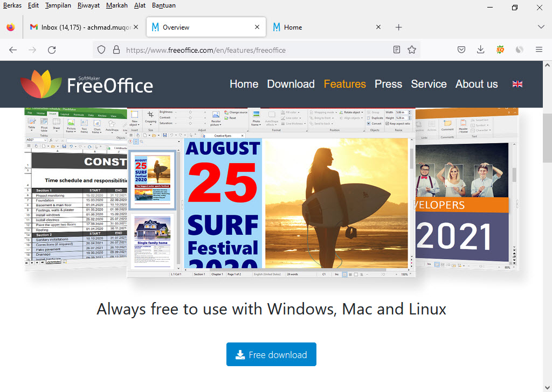Enable the Keep aspect ratio checkbox
Screen dimensions: 552x392
tap(388, 123)
